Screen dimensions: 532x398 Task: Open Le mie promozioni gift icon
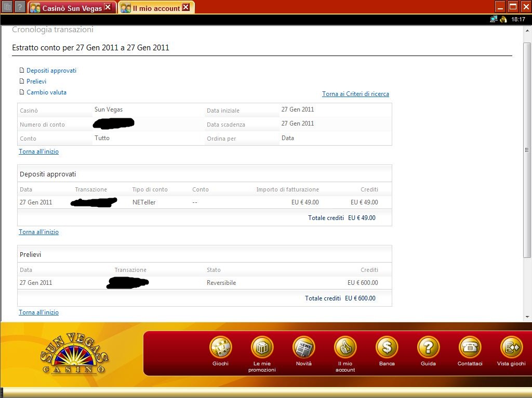coord(262,347)
